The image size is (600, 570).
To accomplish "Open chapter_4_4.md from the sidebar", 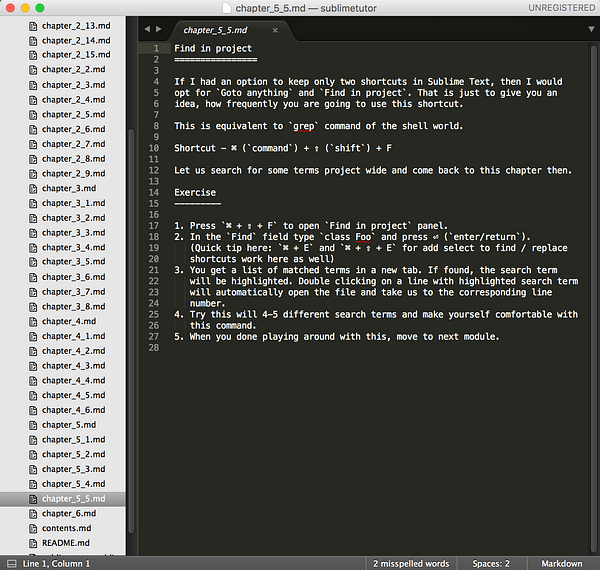I will [x=73, y=381].
